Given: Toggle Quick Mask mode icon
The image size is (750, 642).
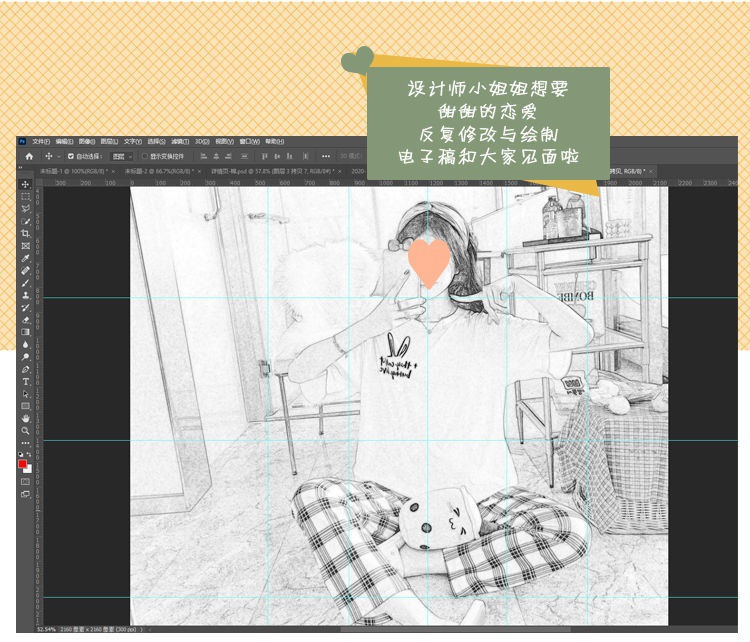Looking at the screenshot, I should 25,482.
